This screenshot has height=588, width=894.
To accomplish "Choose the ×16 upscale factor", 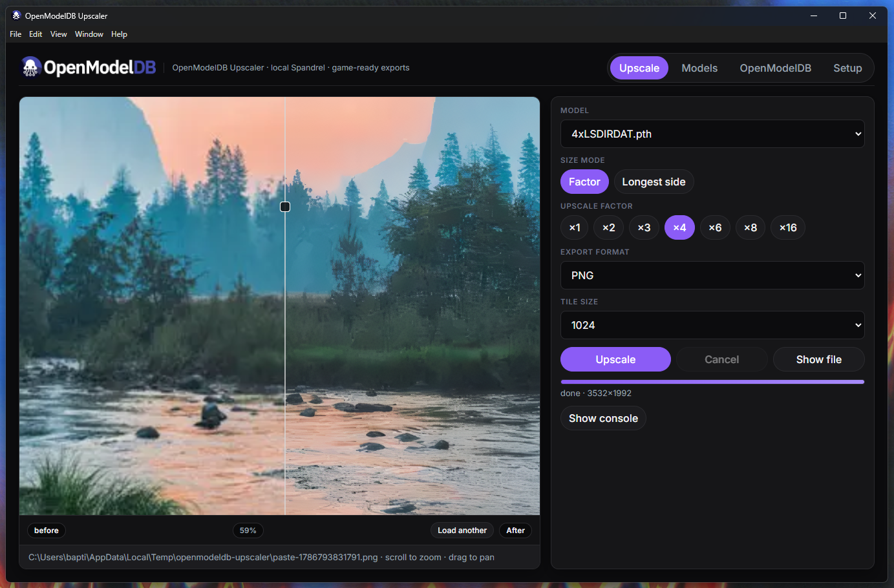I will click(788, 227).
